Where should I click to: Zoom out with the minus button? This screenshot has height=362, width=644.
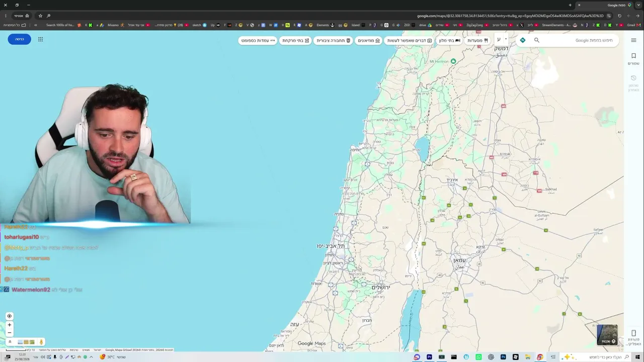9,332
